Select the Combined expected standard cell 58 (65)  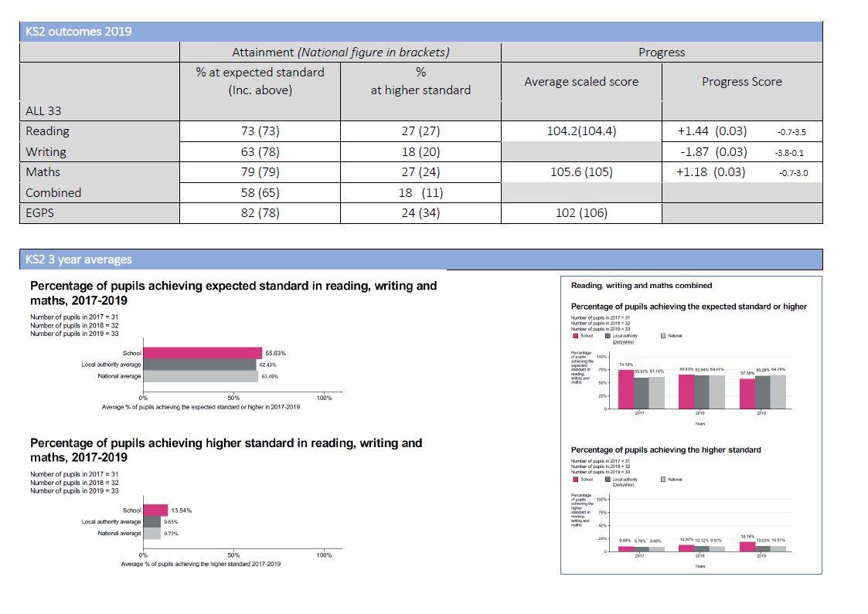[260, 192]
